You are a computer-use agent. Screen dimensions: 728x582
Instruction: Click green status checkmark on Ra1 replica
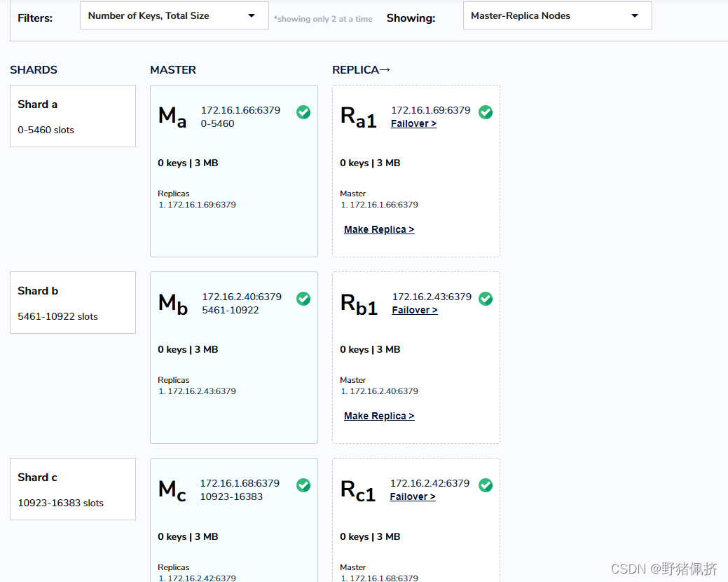tap(485, 112)
